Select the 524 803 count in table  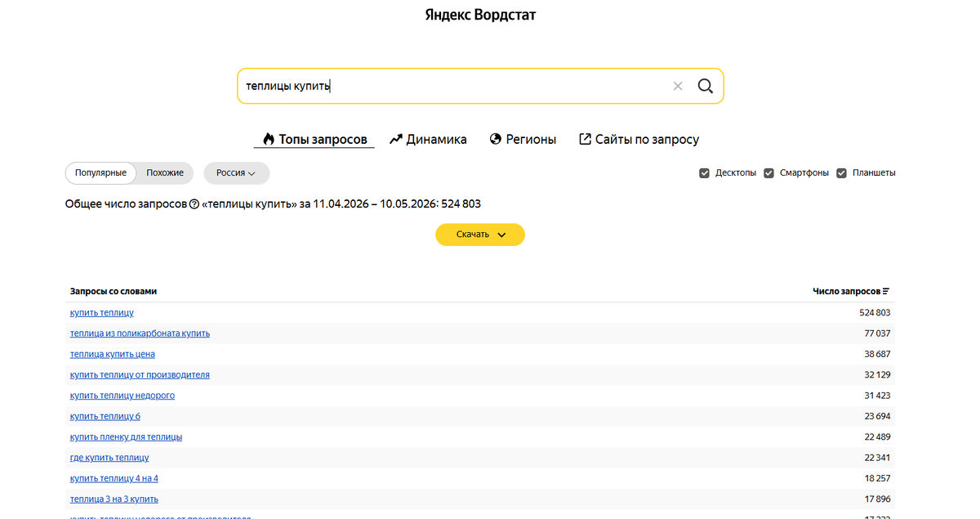(x=875, y=313)
